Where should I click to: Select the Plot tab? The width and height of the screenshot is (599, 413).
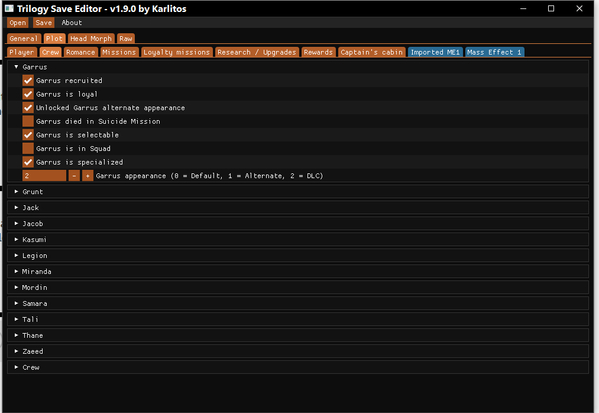[x=54, y=39]
